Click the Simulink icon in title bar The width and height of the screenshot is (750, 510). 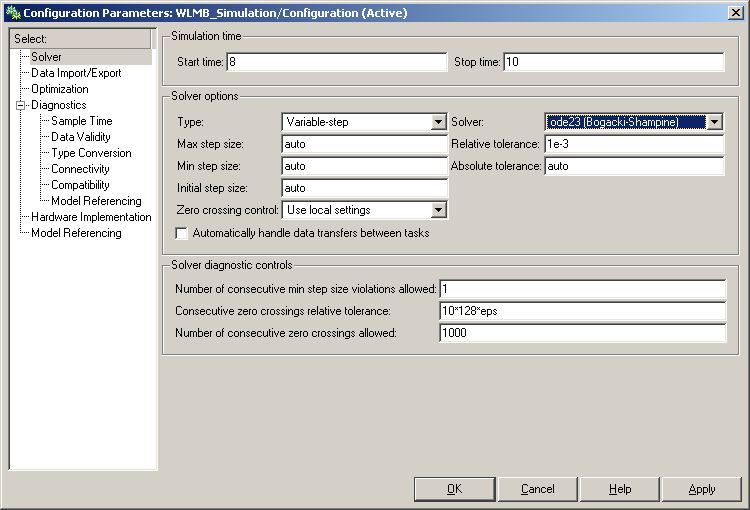point(12,13)
